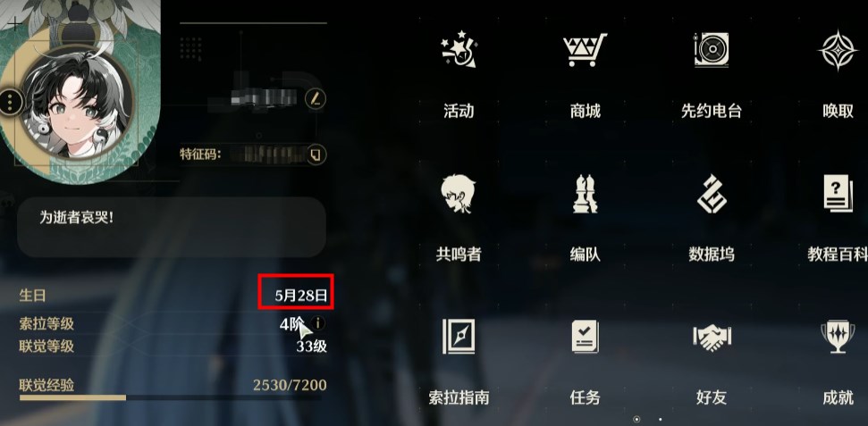Click the character avatar portrait
The image size is (868, 426).
point(78,104)
